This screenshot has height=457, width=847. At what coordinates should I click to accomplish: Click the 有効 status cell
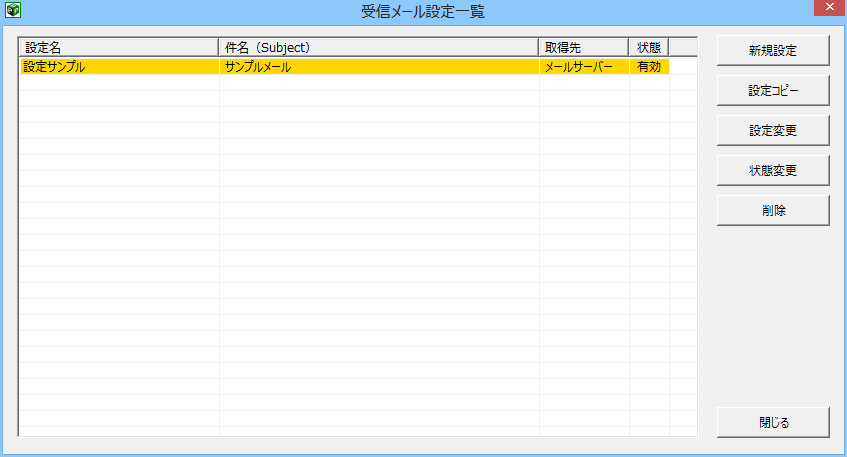pyautogui.click(x=649, y=67)
